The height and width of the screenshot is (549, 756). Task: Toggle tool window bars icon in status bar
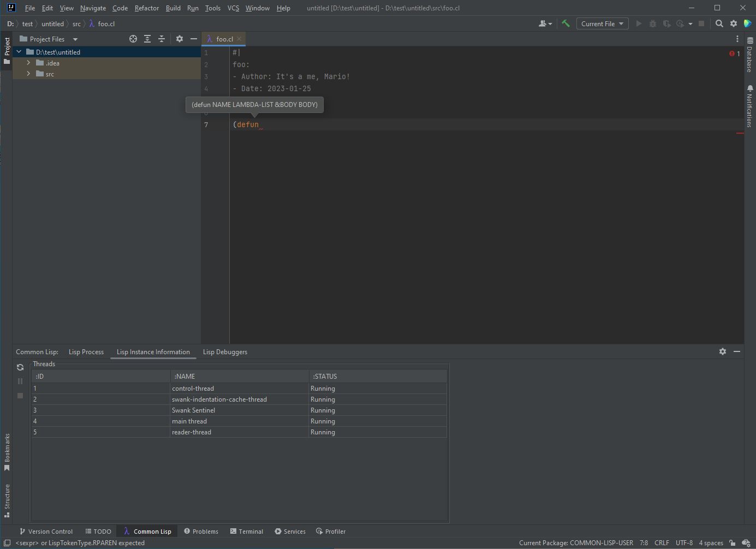pyautogui.click(x=7, y=543)
